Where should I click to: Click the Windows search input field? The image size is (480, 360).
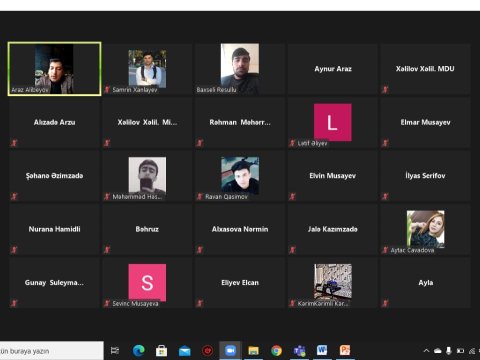pyautogui.click(x=52, y=351)
